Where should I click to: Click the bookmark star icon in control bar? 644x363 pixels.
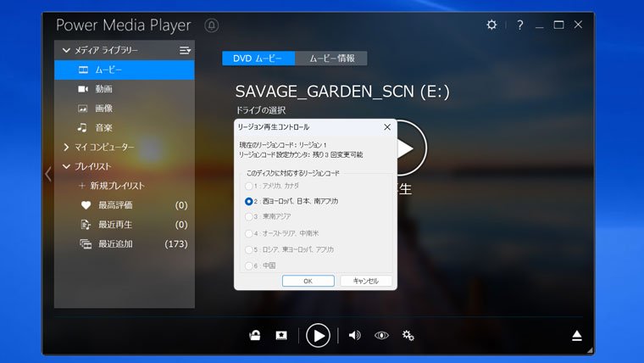(x=281, y=336)
